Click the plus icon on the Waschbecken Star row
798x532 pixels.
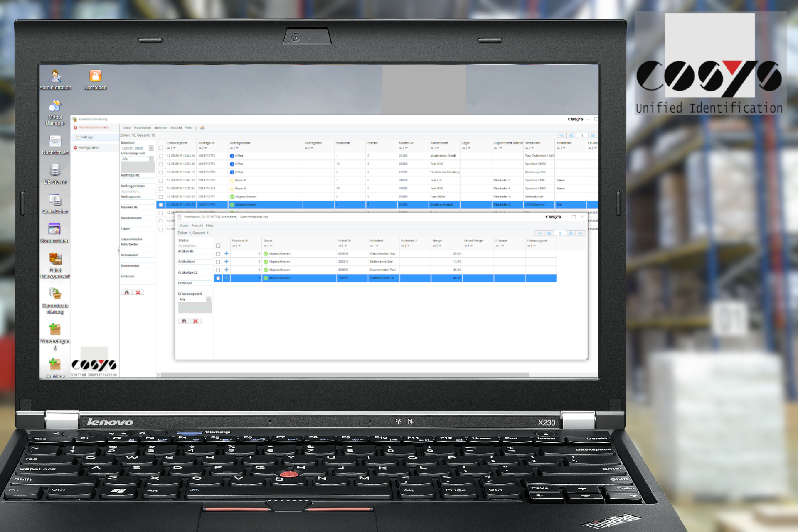(x=227, y=253)
